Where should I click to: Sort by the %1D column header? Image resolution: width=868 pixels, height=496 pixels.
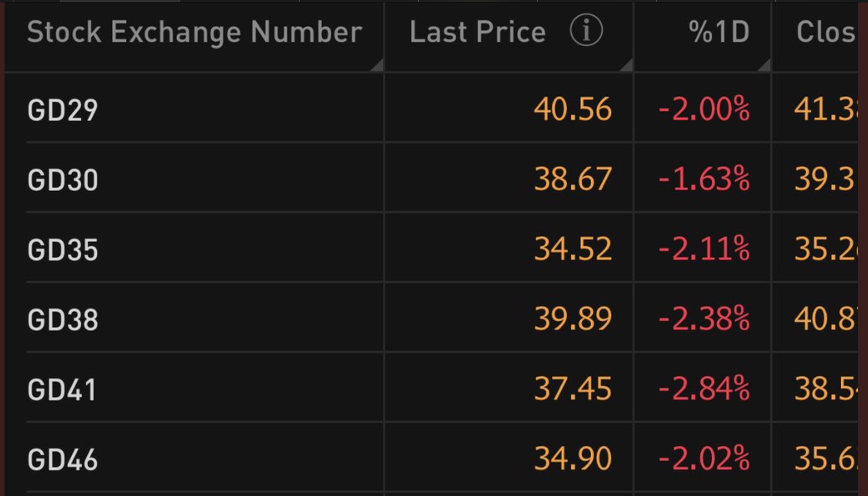(x=719, y=32)
